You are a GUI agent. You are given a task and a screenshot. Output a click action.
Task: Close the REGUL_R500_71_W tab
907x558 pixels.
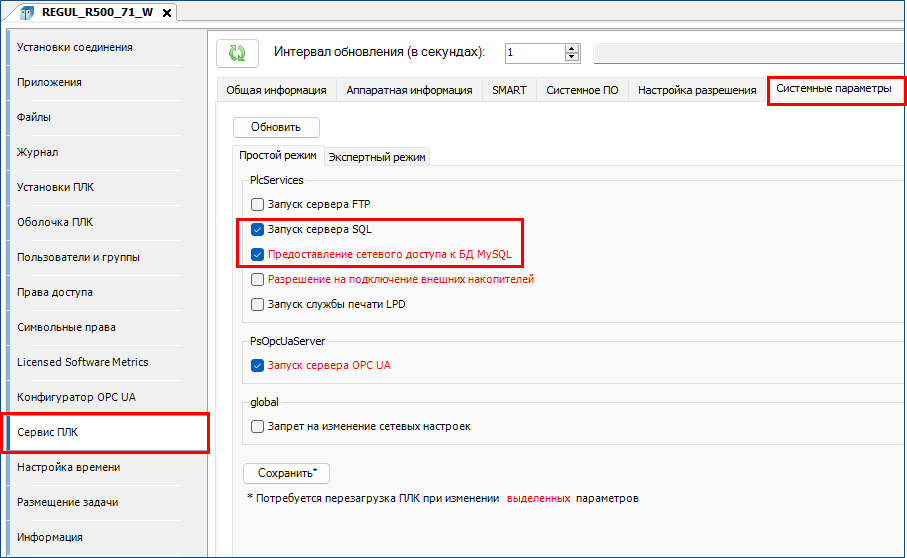click(x=166, y=12)
